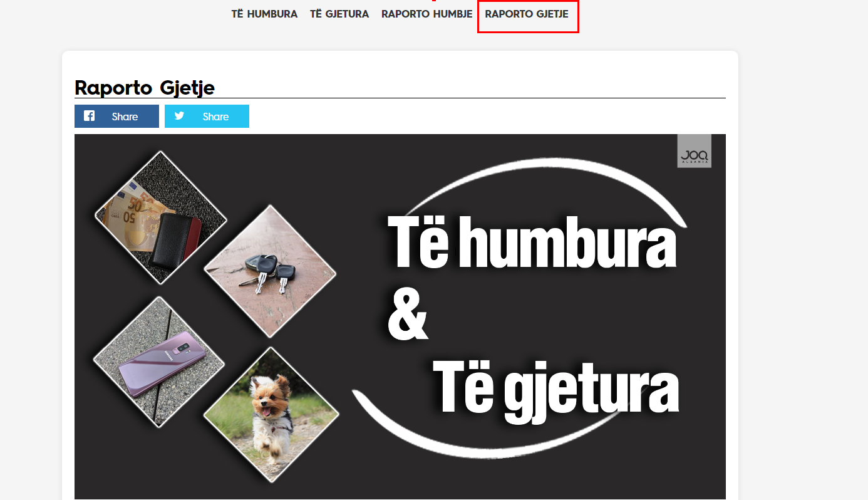Click the Raporto Gjetje page heading

145,88
